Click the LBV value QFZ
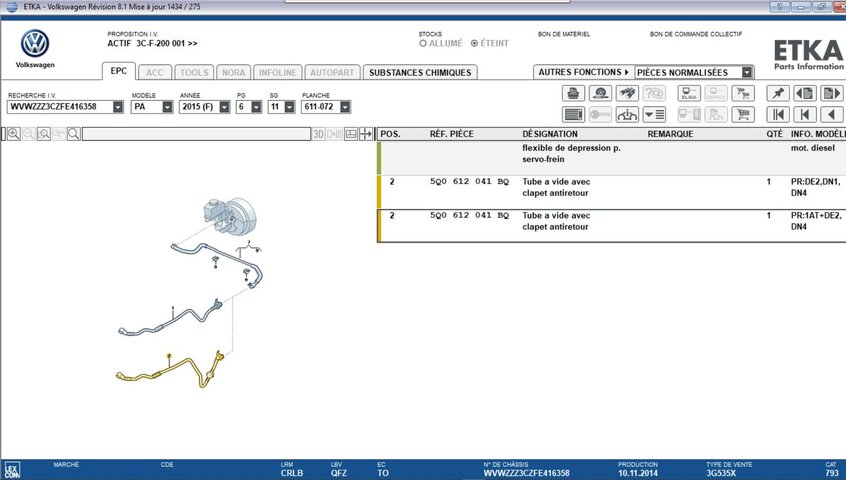The height and width of the screenshot is (480, 846). click(339, 473)
